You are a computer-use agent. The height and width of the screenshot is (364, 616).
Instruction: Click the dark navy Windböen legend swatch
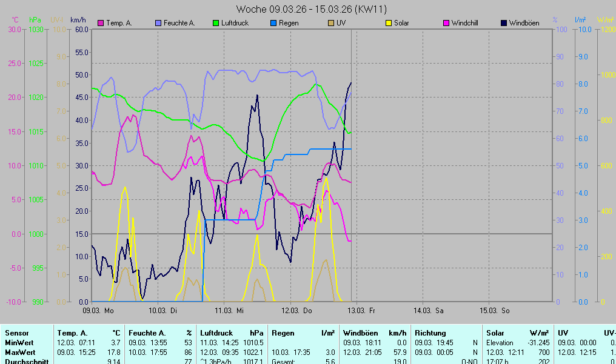coord(504,23)
